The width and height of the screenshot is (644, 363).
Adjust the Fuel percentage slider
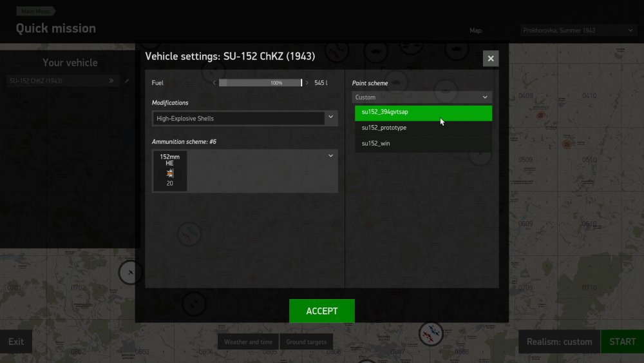tap(260, 83)
